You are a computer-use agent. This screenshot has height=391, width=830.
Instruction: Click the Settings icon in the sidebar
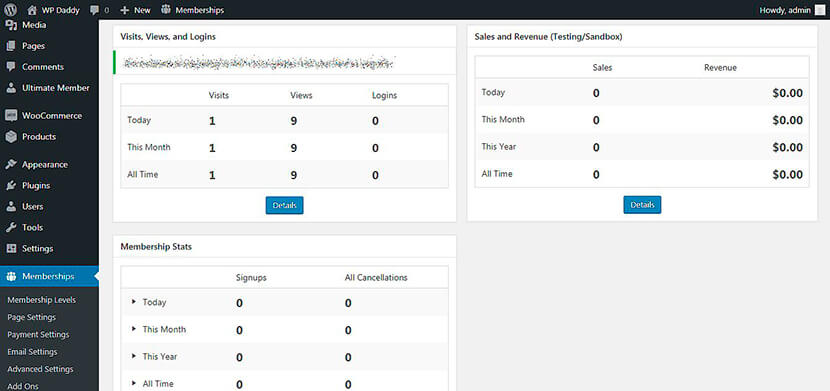(11, 249)
